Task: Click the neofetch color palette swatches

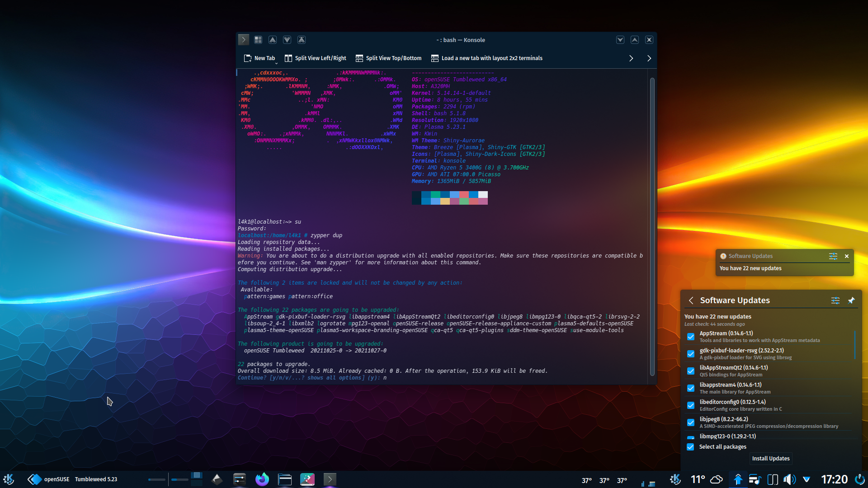Action: (450, 198)
